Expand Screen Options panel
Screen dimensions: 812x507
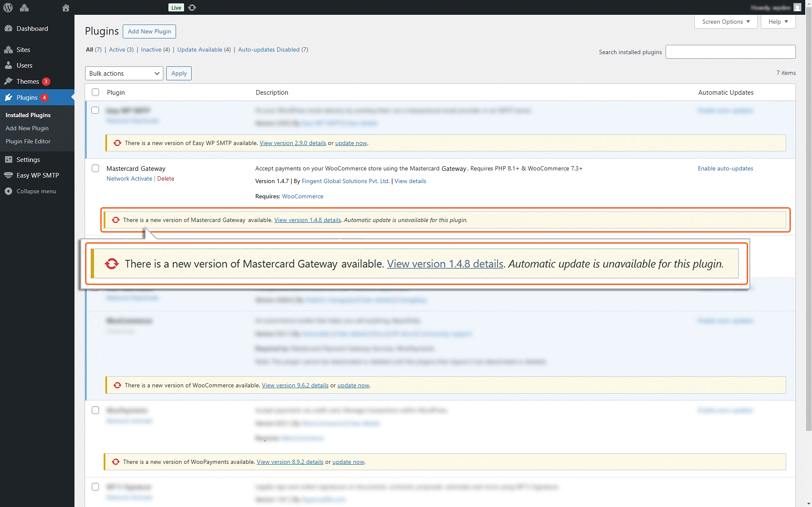(x=726, y=22)
